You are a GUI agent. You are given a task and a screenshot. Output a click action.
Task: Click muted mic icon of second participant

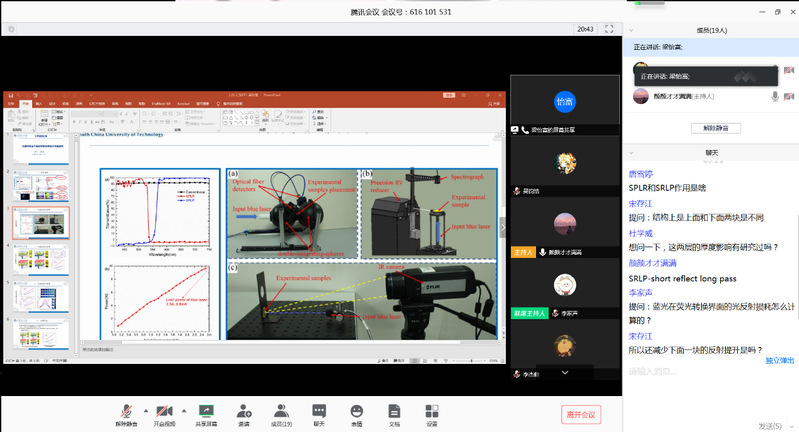point(517,191)
